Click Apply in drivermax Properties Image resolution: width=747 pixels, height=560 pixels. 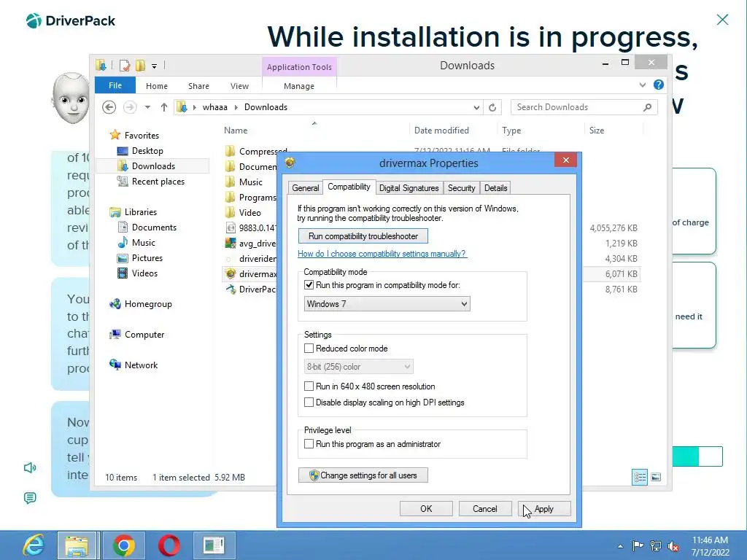pos(544,508)
